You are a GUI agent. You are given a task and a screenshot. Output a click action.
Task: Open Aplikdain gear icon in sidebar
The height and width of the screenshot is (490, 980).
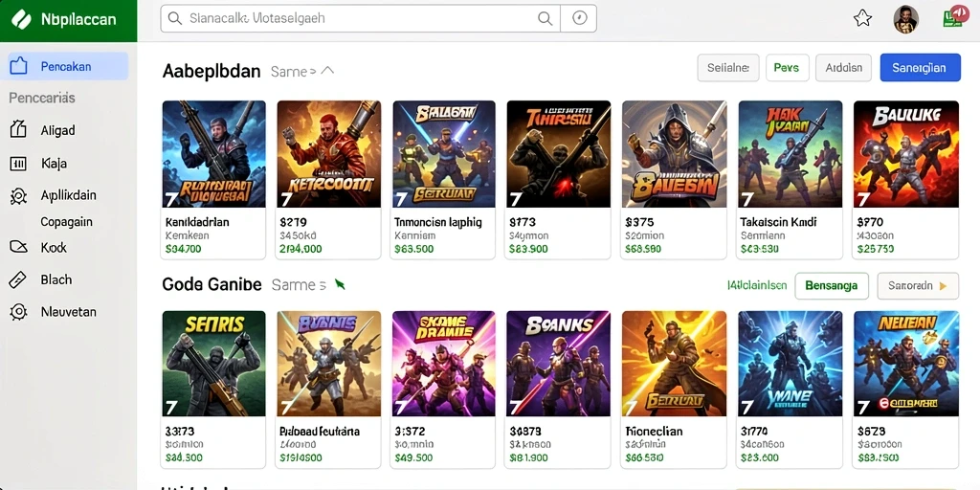pyautogui.click(x=19, y=196)
